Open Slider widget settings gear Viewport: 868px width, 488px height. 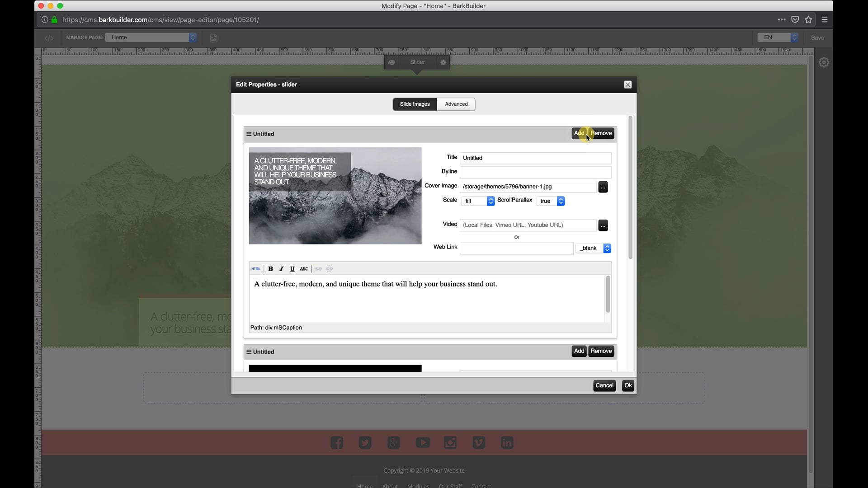coord(443,62)
